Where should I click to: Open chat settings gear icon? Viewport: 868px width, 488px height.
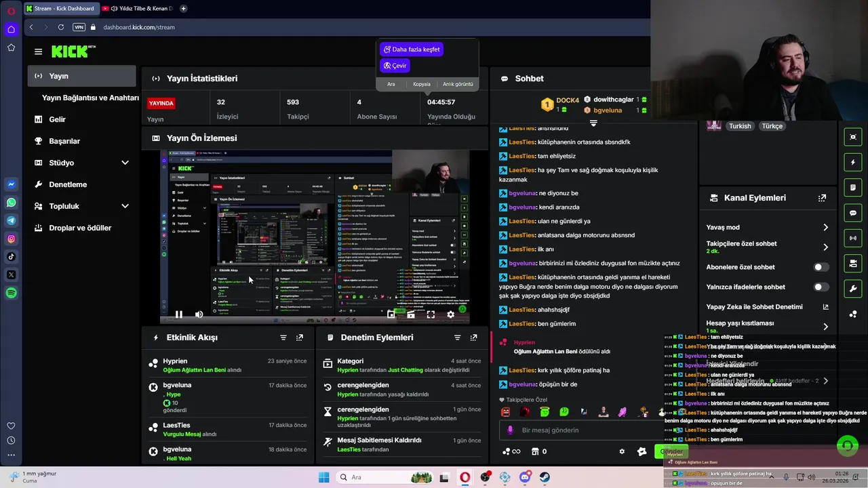point(622,451)
